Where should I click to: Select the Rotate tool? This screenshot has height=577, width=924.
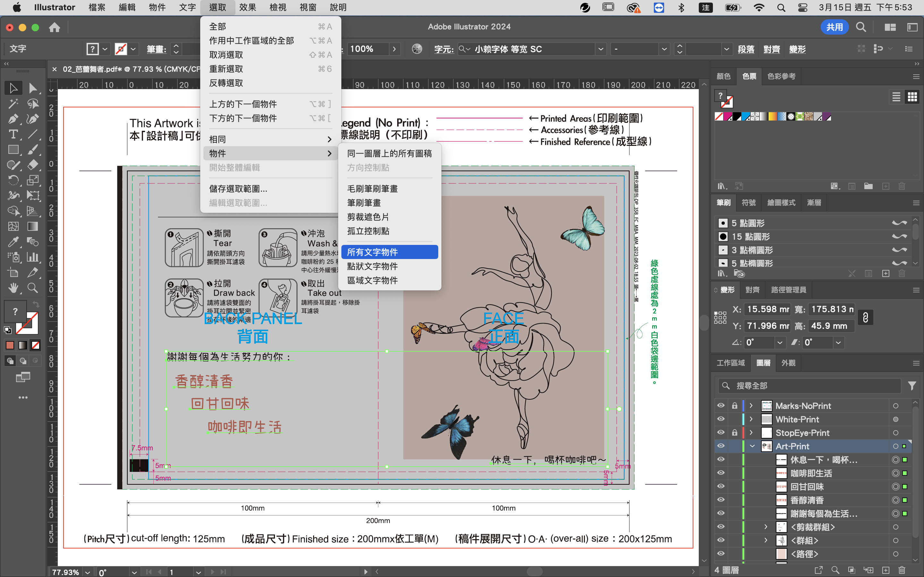point(13,180)
